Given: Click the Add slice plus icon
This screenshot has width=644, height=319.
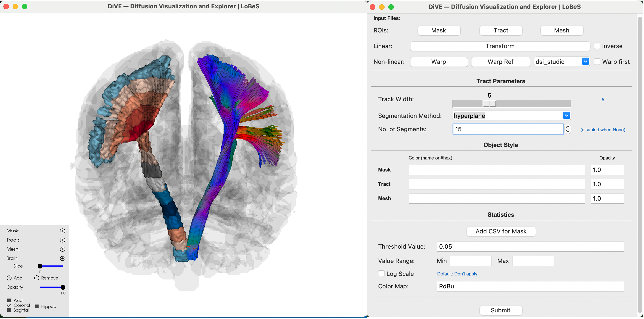Looking at the screenshot, I should [9, 278].
